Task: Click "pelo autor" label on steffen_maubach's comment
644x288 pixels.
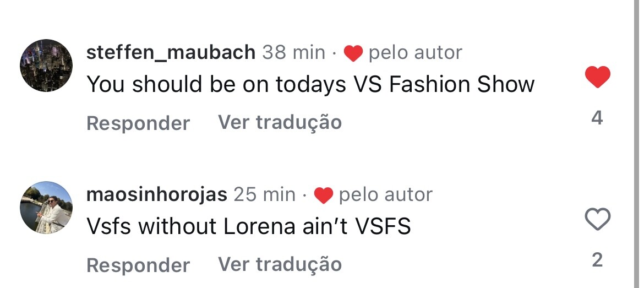Action: [415, 53]
